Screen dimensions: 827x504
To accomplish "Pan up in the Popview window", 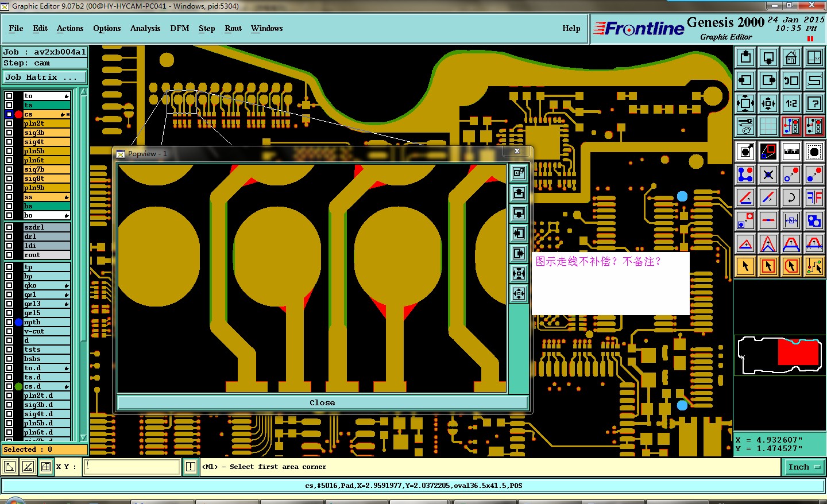I will (x=519, y=193).
